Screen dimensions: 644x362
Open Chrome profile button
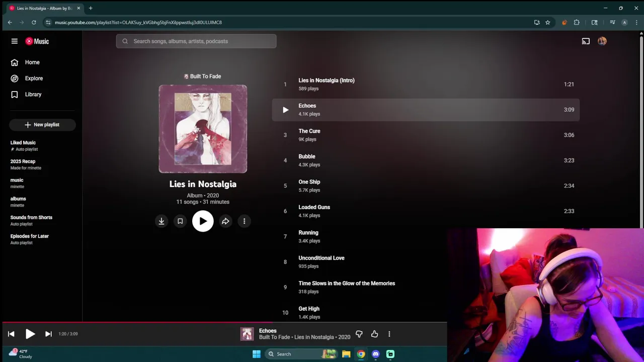pos(624,22)
